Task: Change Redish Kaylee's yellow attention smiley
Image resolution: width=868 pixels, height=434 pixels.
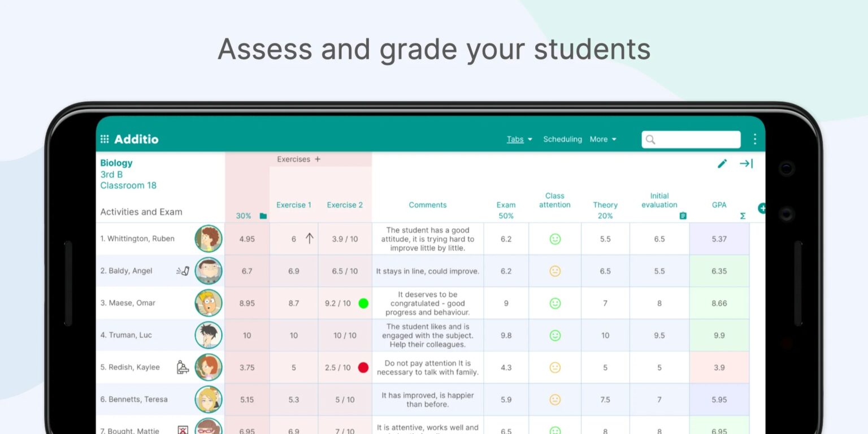Action: tap(554, 367)
